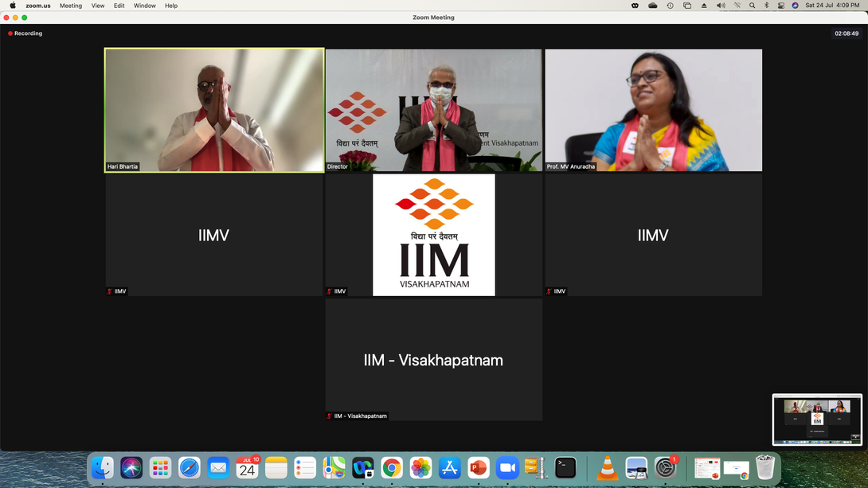Open the volume control in the menu bar

click(x=721, y=6)
